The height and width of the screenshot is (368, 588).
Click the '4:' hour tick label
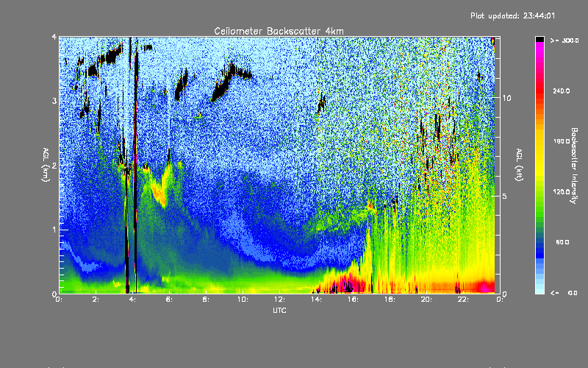coord(132,300)
